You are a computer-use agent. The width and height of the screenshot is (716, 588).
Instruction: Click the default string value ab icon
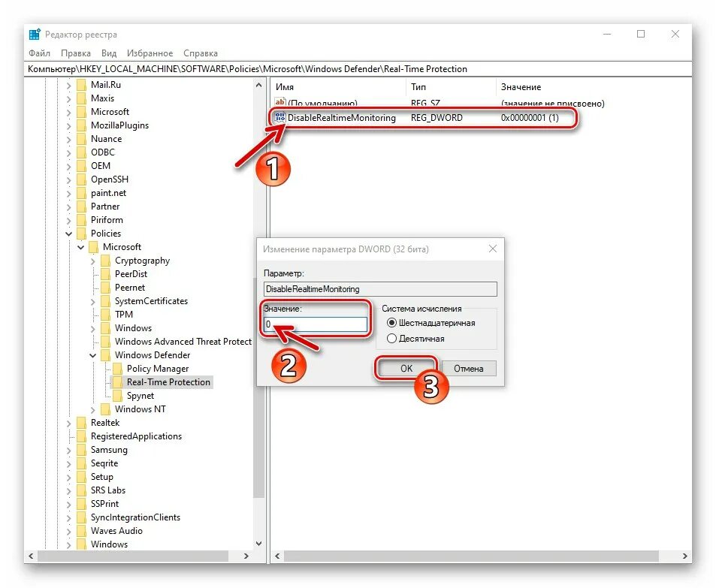tap(280, 102)
